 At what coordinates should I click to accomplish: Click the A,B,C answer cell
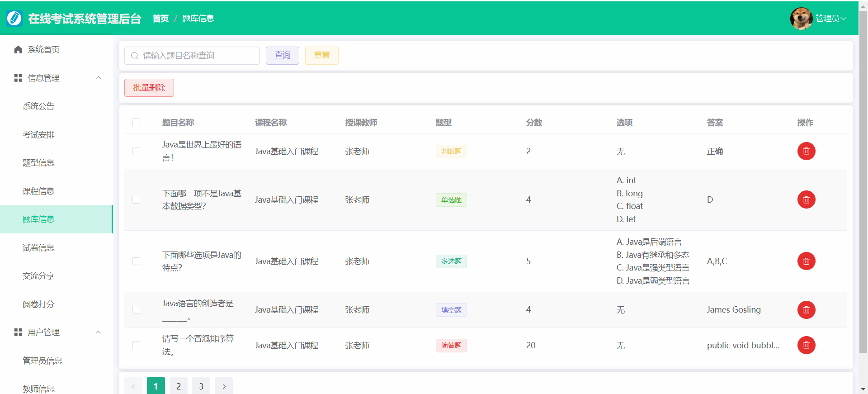[717, 261]
